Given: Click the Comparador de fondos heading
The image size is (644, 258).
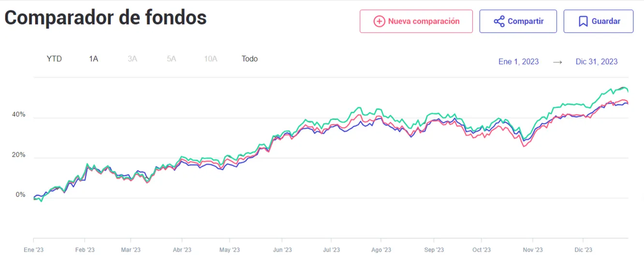Looking at the screenshot, I should pyautogui.click(x=105, y=18).
